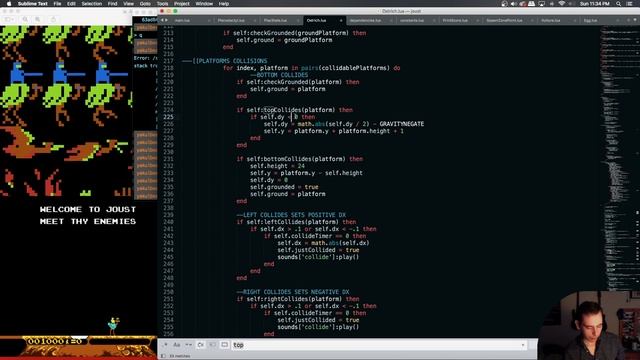The height and width of the screenshot is (360, 640).
Task: Click the volume icon in menu bar
Action: pos(514,4)
